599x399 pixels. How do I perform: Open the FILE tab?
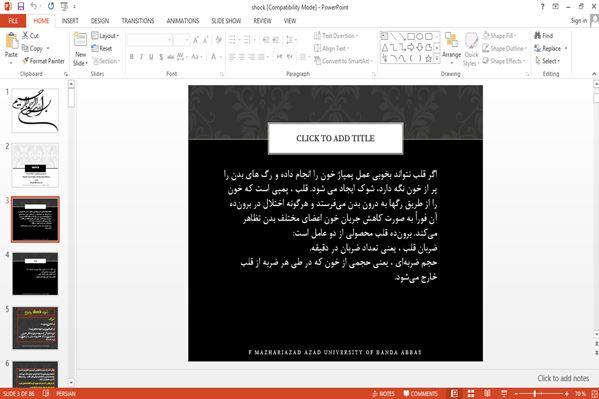point(13,21)
